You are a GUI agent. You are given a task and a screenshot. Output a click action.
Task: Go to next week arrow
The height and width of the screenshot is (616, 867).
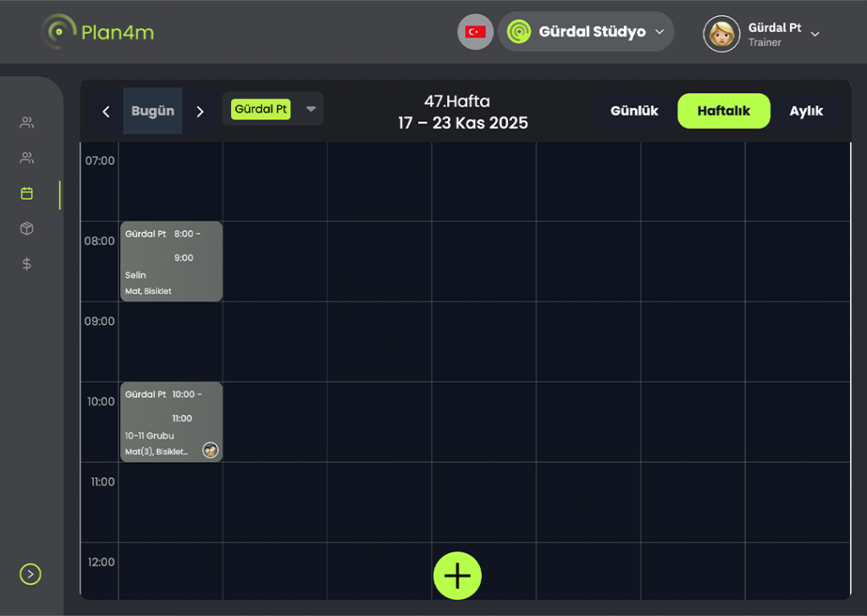200,112
